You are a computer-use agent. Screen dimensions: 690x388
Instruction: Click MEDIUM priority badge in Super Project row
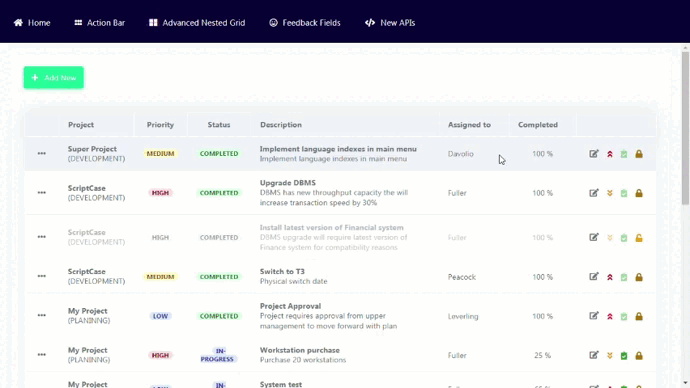pyautogui.click(x=160, y=154)
